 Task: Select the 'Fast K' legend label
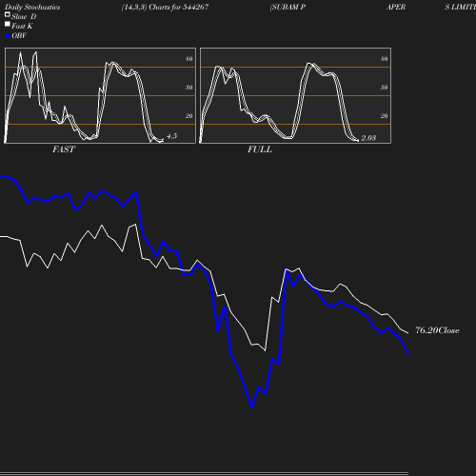pyautogui.click(x=22, y=26)
